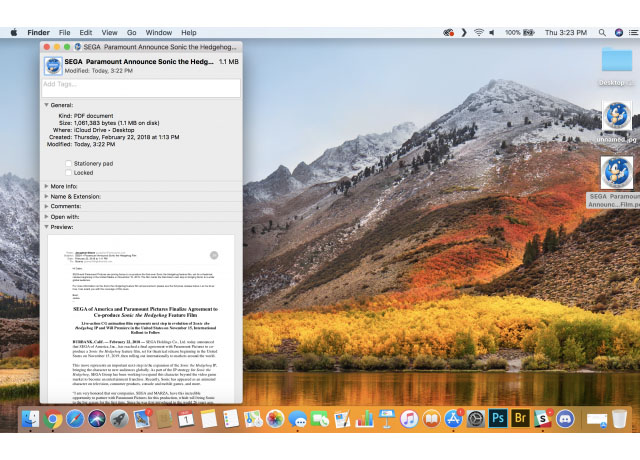Expand the Open with section
This screenshot has height=460, width=640.
click(x=46, y=217)
